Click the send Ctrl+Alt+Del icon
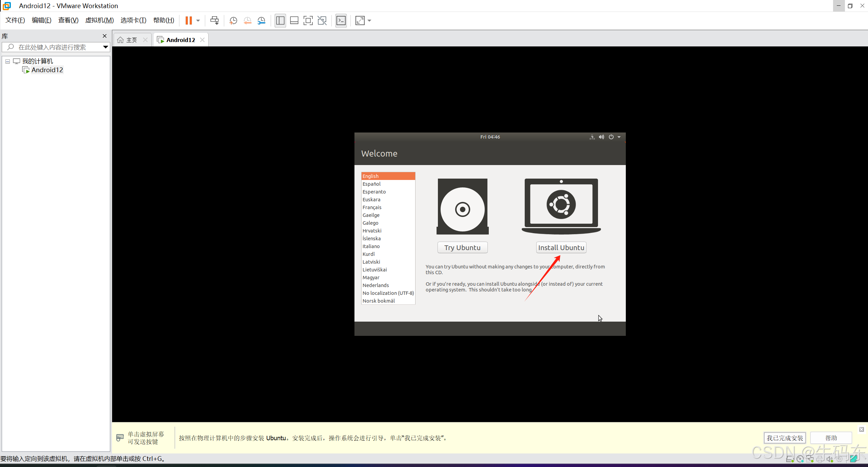 tap(214, 21)
